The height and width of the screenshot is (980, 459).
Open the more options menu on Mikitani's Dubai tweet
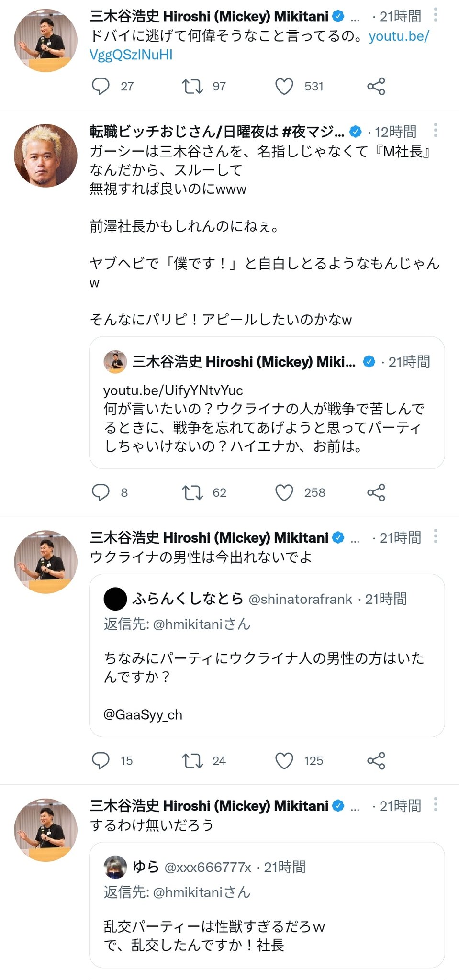click(x=436, y=15)
